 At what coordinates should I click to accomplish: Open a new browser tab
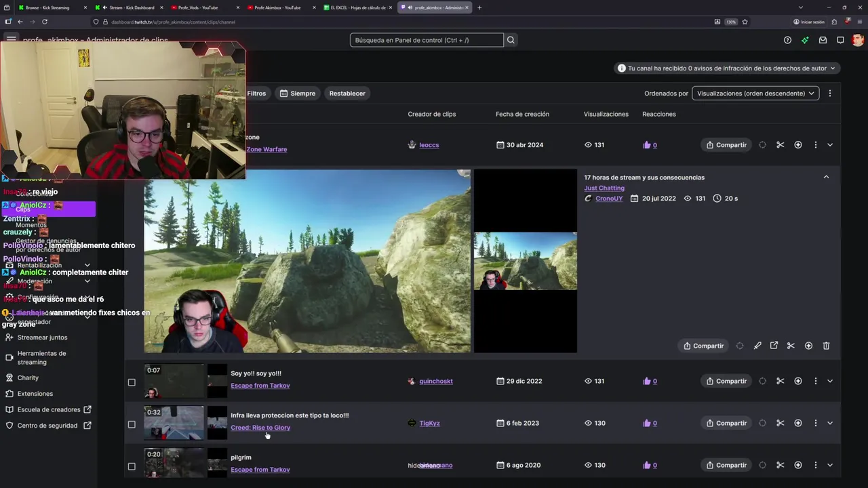[x=479, y=7]
